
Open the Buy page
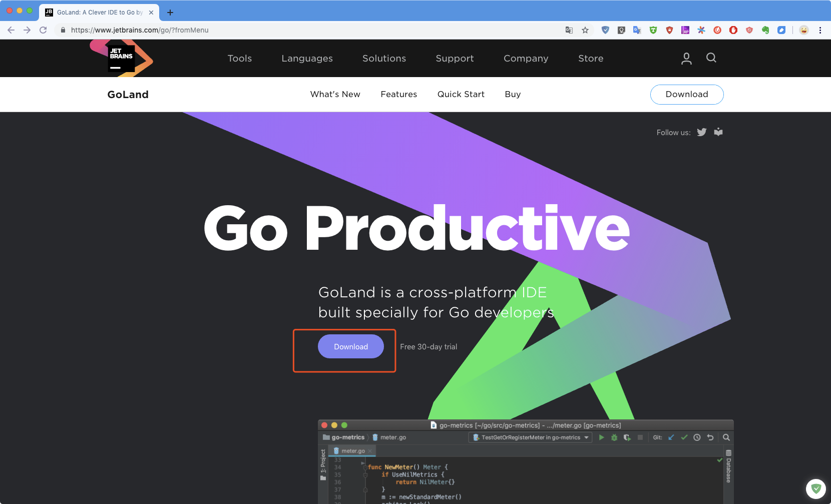point(513,94)
